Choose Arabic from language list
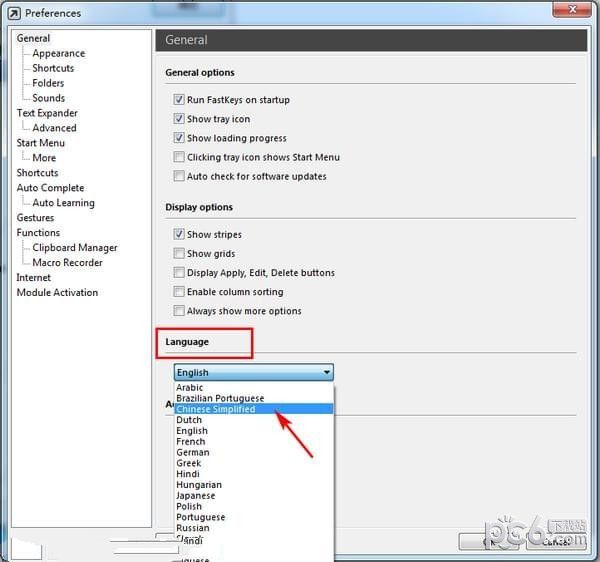The width and height of the screenshot is (600, 562). [x=254, y=388]
